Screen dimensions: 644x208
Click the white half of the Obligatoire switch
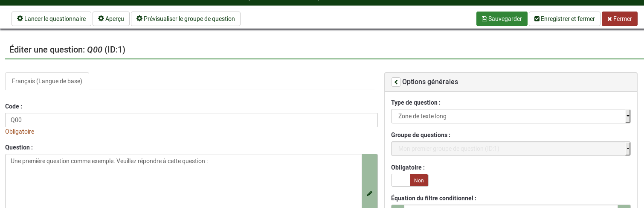coord(400,180)
